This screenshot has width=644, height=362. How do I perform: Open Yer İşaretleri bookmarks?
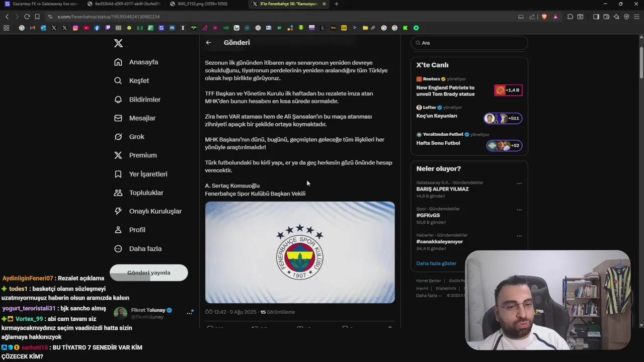click(141, 174)
